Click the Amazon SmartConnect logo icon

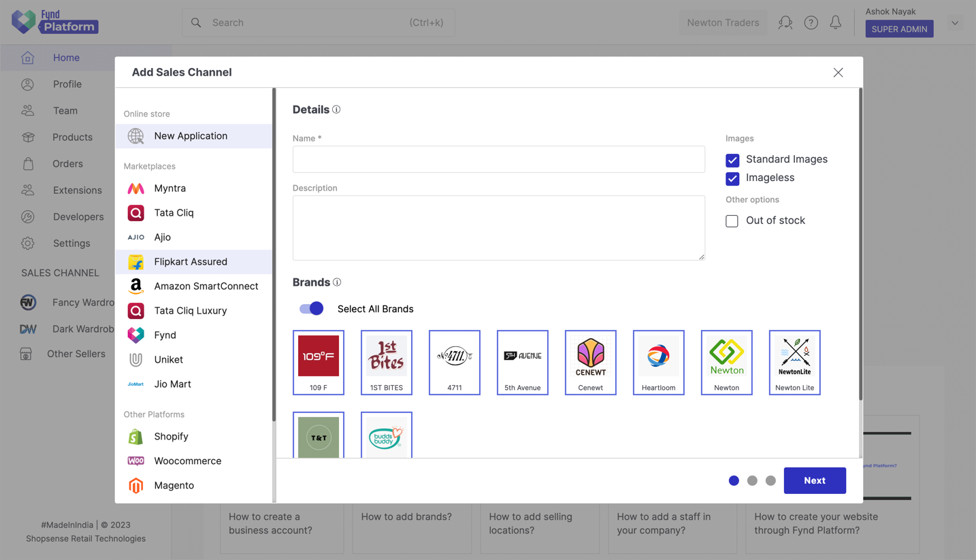136,286
